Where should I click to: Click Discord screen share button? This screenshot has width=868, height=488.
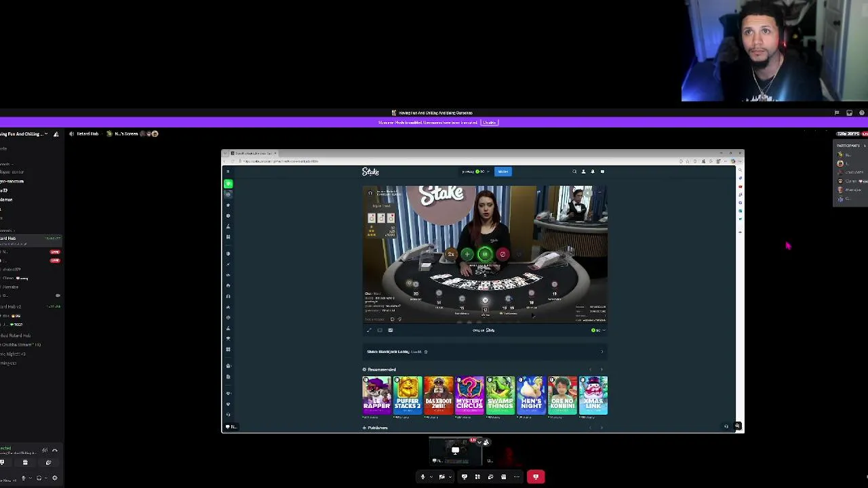(x=465, y=476)
